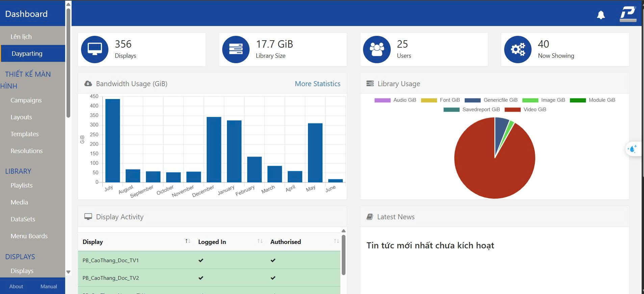Click the Display Activity monitor icon
This screenshot has width=644, height=294.
(88, 217)
